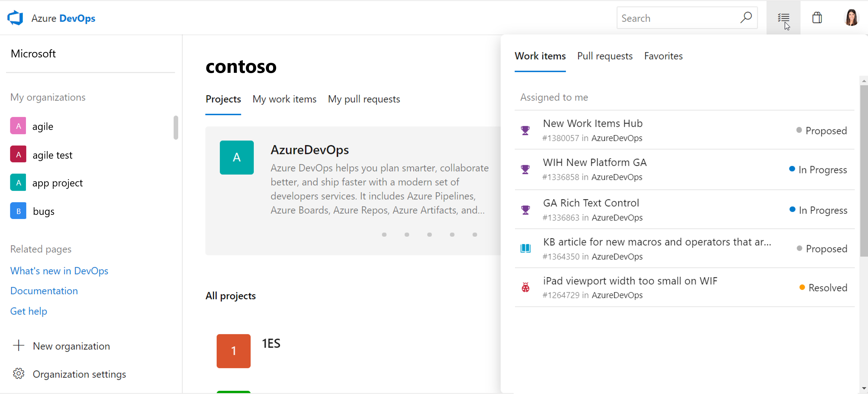868x394 pixels.
Task: Select the My work items tab
Action: (284, 98)
